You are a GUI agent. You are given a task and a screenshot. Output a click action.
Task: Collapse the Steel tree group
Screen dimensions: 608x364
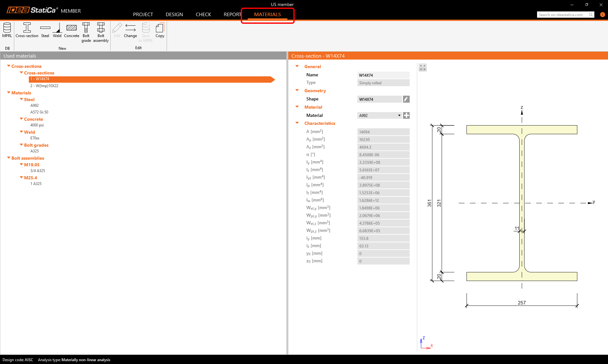point(21,99)
